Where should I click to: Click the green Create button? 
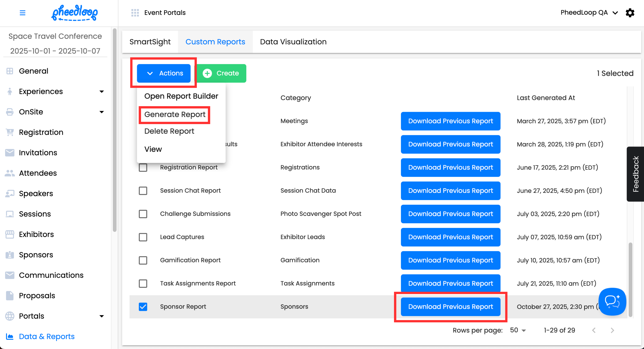(221, 73)
